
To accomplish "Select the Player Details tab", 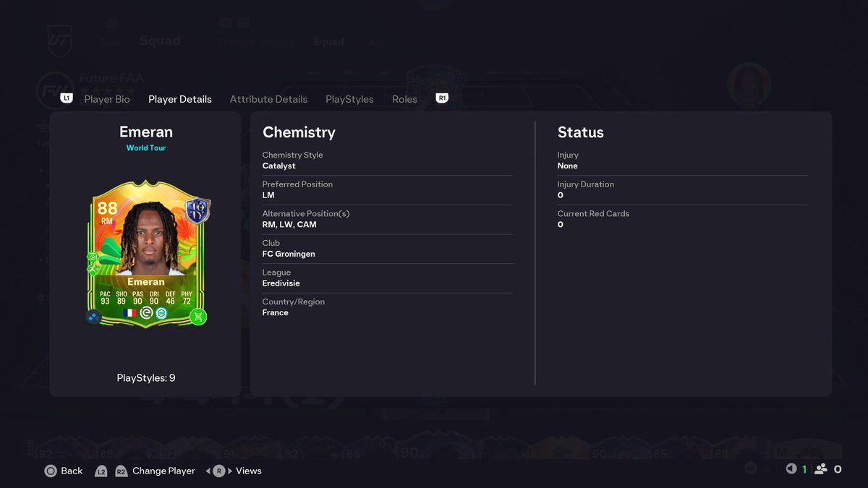I will (x=180, y=99).
